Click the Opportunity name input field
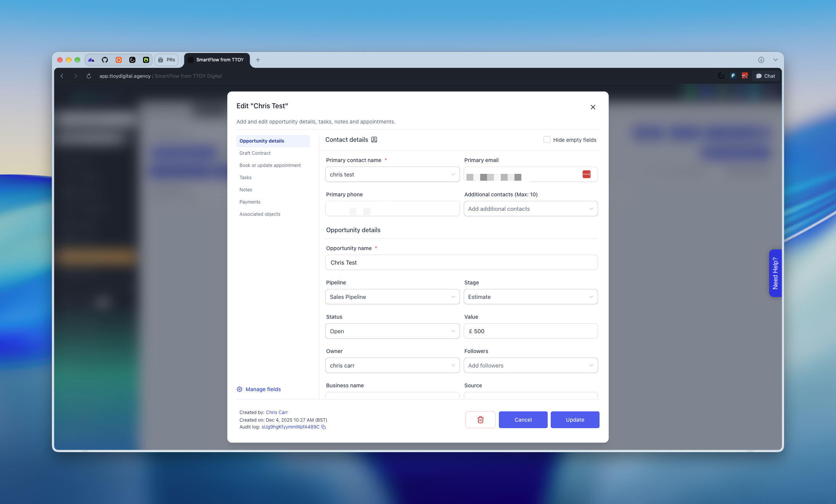This screenshot has height=504, width=836. click(x=461, y=262)
